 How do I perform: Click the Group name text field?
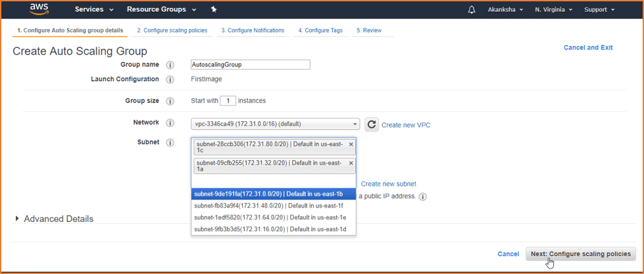251,65
